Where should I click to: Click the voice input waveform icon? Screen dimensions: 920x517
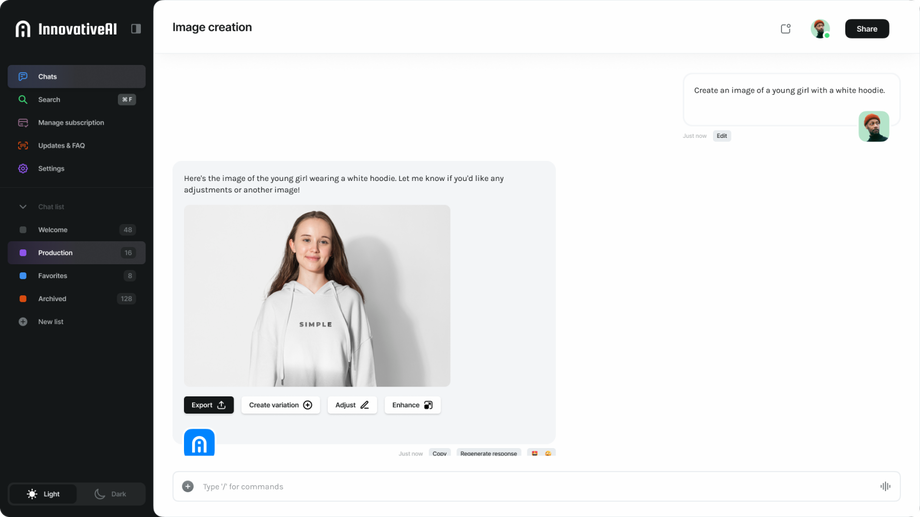885,487
